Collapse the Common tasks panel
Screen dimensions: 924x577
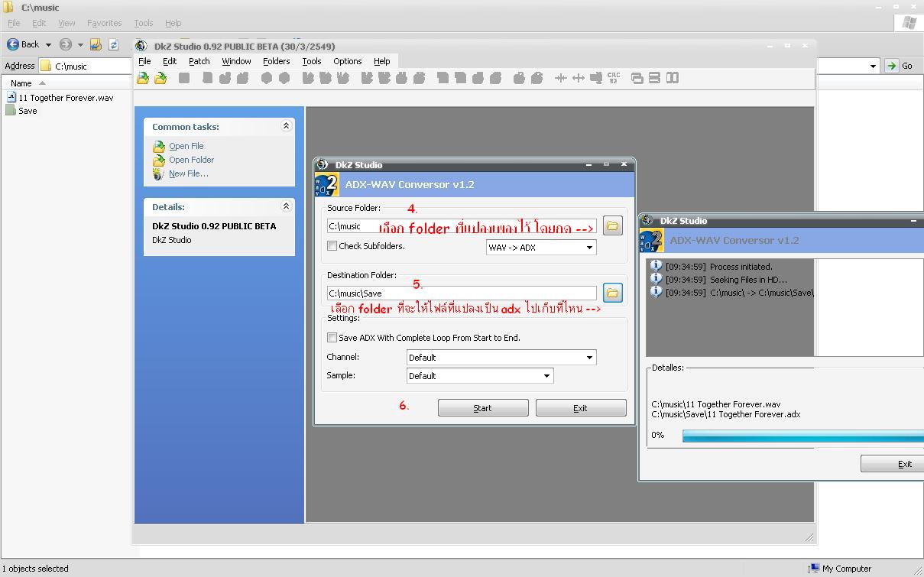coord(287,126)
